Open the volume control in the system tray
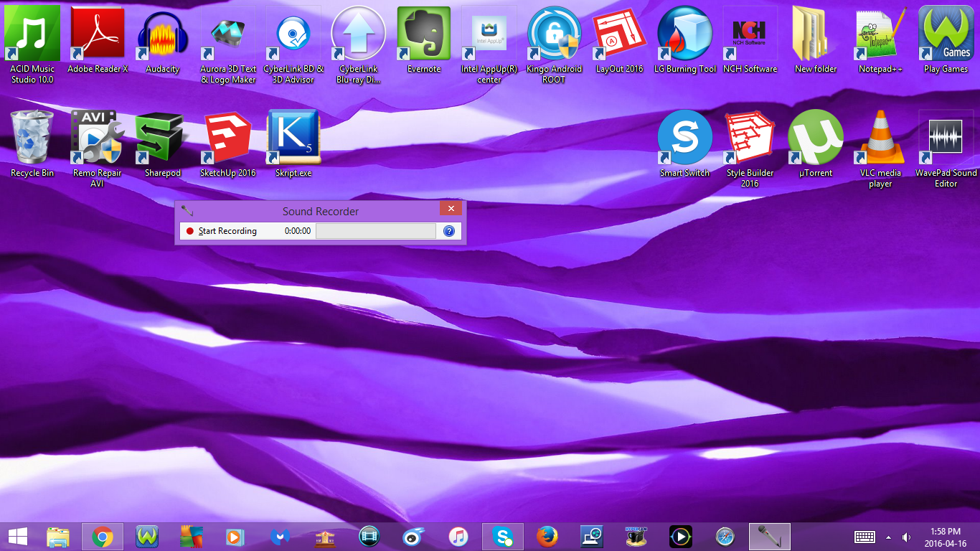This screenshot has height=551, width=980. pyautogui.click(x=907, y=537)
